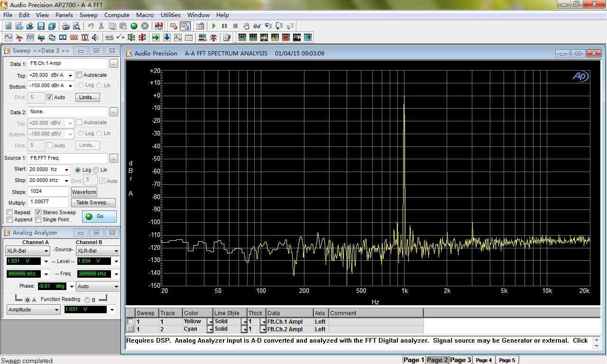
Task: Select the Lin radio button for Source 1
Action: coord(96,170)
